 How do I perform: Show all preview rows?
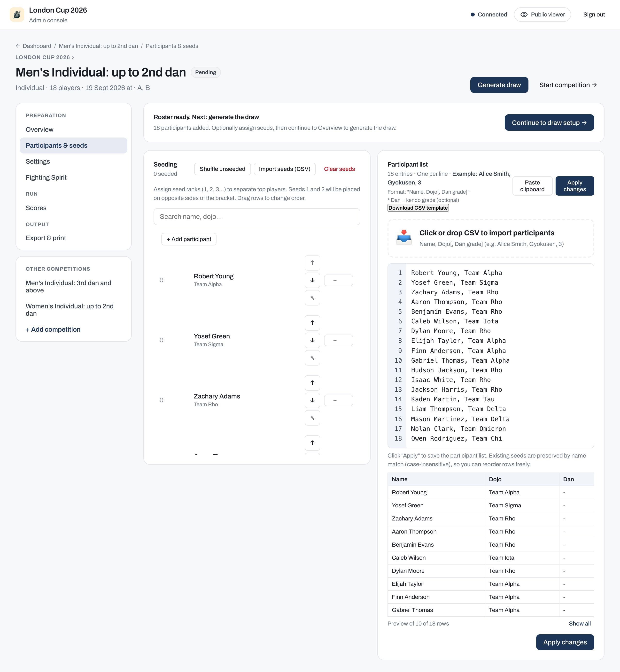tap(579, 624)
